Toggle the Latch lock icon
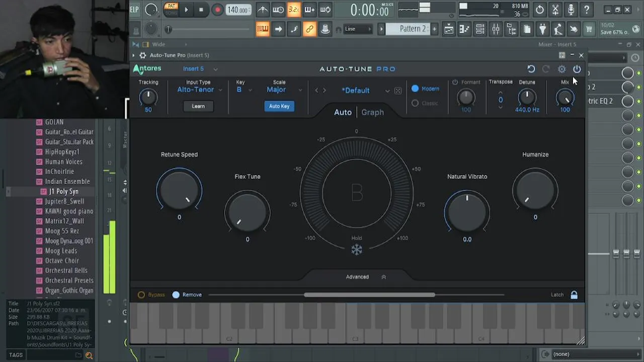The image size is (644, 362). click(x=574, y=295)
